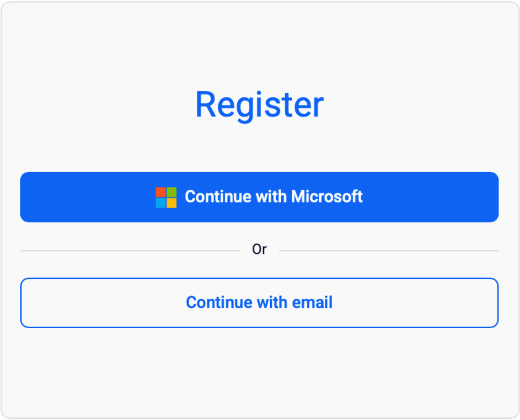Click the blank area below the email button
The height and width of the screenshot is (420, 520).
[x=259, y=369]
